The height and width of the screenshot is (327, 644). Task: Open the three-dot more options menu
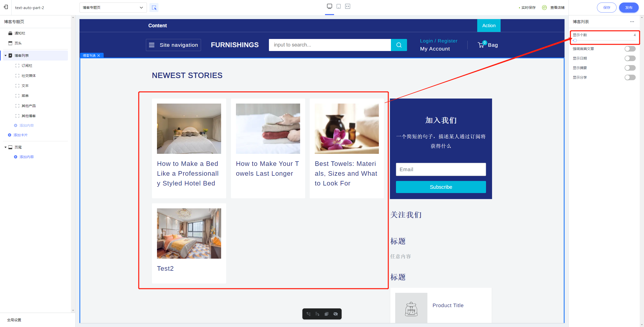632,22
